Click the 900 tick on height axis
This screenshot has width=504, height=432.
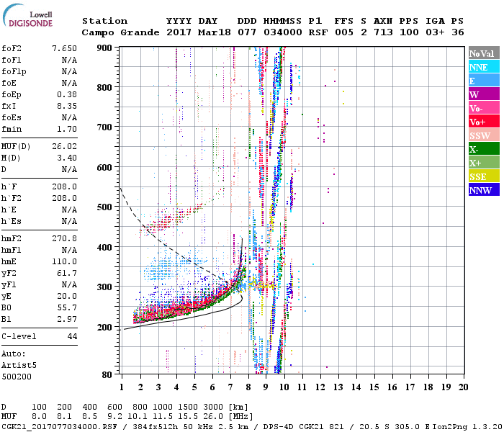click(104, 48)
